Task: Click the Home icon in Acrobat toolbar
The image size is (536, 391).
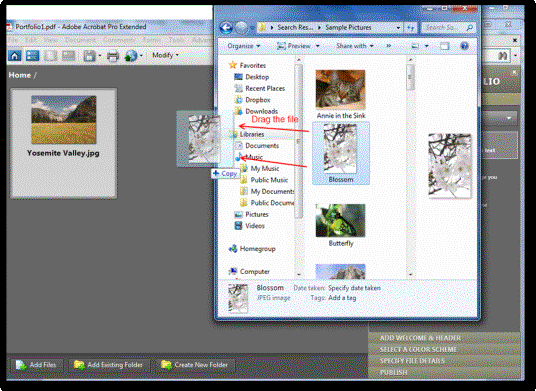Action: click(x=15, y=55)
